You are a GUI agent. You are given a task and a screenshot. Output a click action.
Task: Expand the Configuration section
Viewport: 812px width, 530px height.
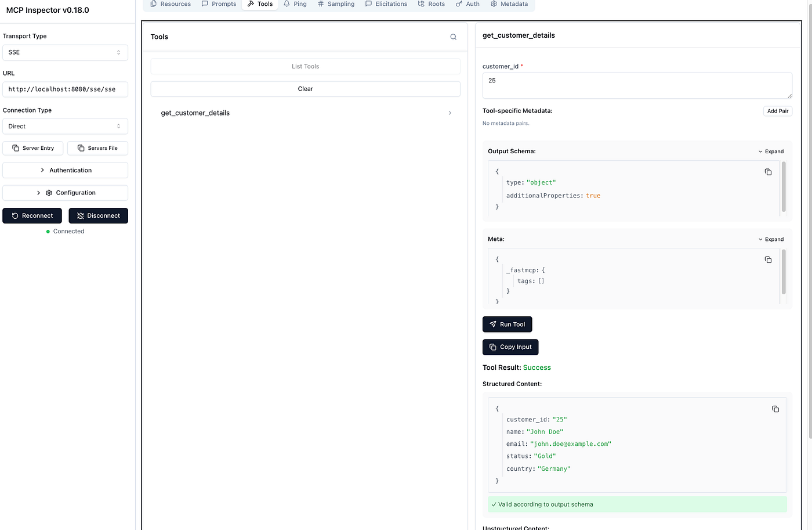tap(65, 193)
